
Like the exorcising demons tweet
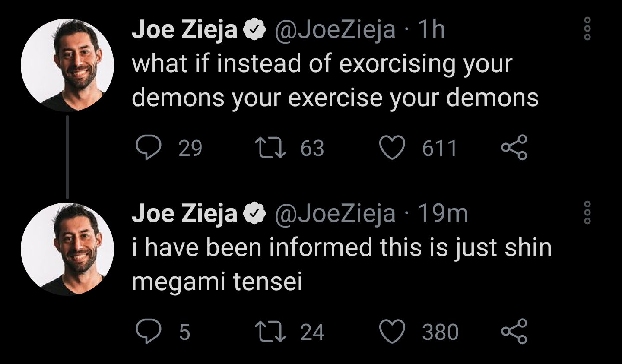coord(391,148)
